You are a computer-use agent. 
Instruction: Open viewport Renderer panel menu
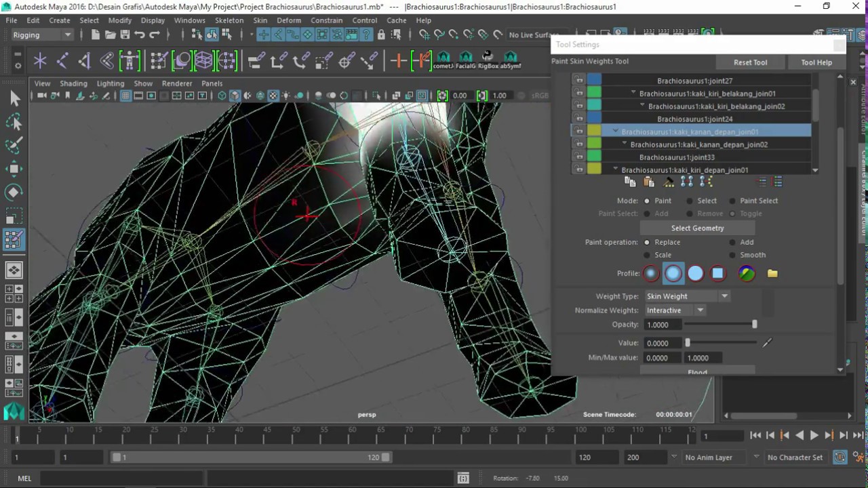(x=177, y=83)
